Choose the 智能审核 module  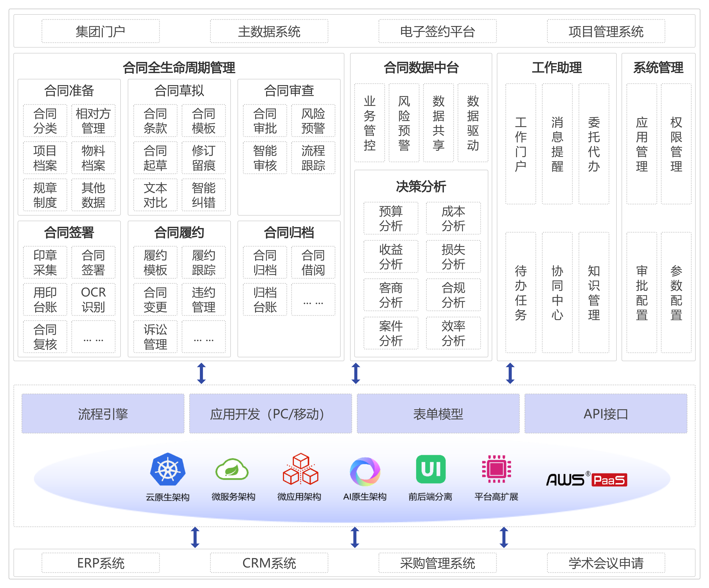pos(265,158)
